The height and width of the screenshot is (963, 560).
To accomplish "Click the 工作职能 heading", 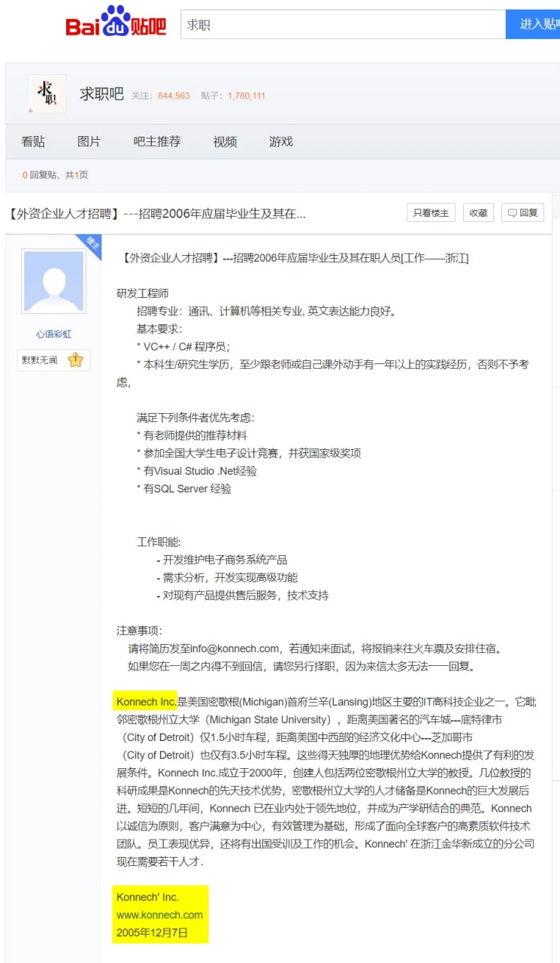I will [159, 542].
